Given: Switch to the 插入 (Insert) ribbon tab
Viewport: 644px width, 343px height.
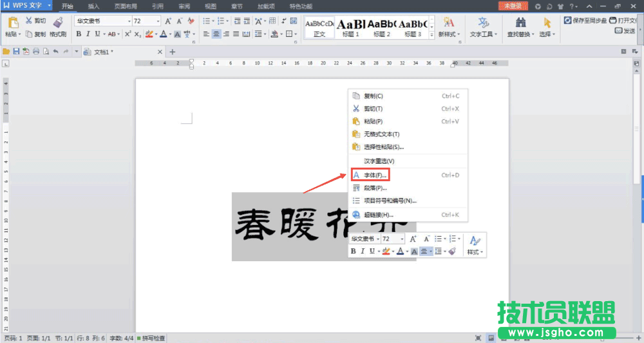Looking at the screenshot, I should (x=93, y=6).
